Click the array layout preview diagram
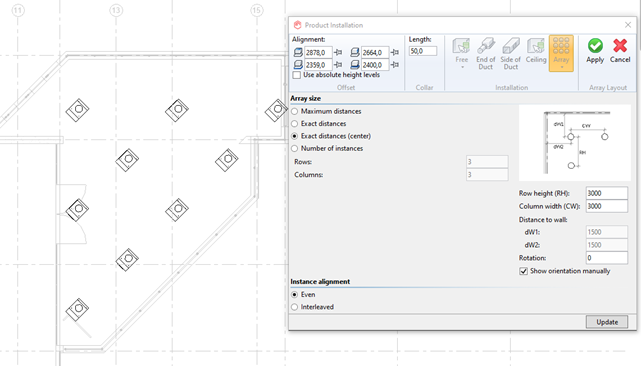This screenshot has width=641, height=366. pos(575,143)
